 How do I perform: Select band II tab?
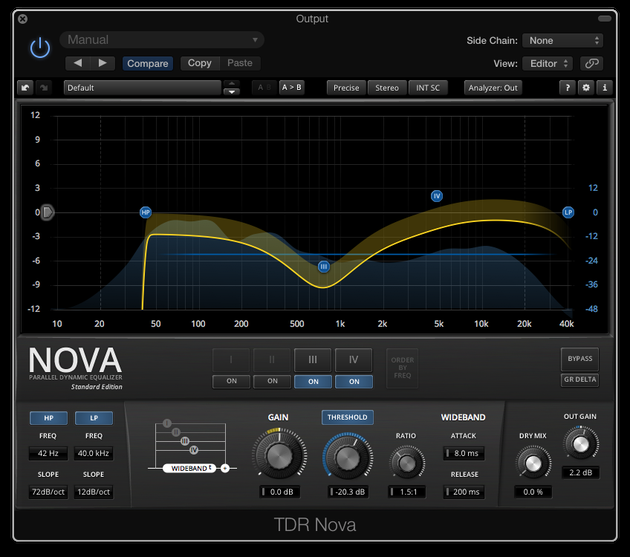(272, 360)
